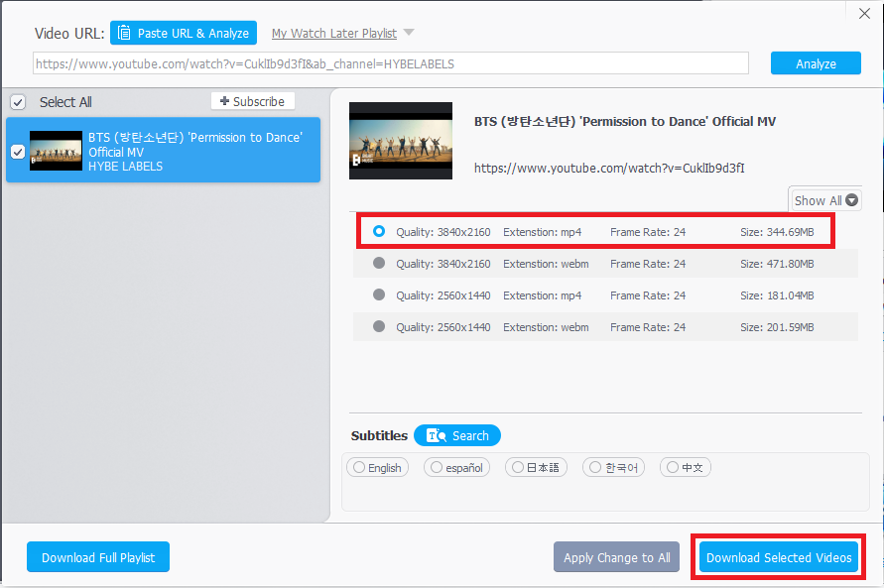The image size is (884, 588).
Task: Click the large video preview thumbnail
Action: tap(401, 141)
